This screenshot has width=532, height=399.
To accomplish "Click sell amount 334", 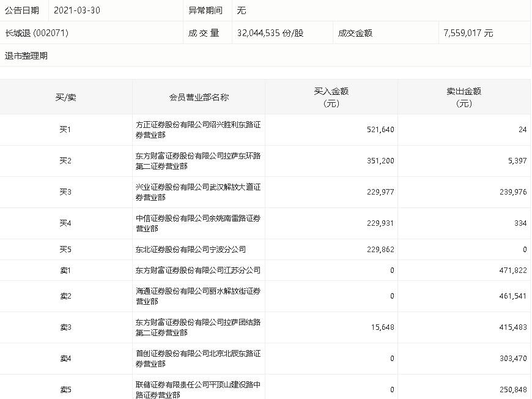I will [x=520, y=223].
